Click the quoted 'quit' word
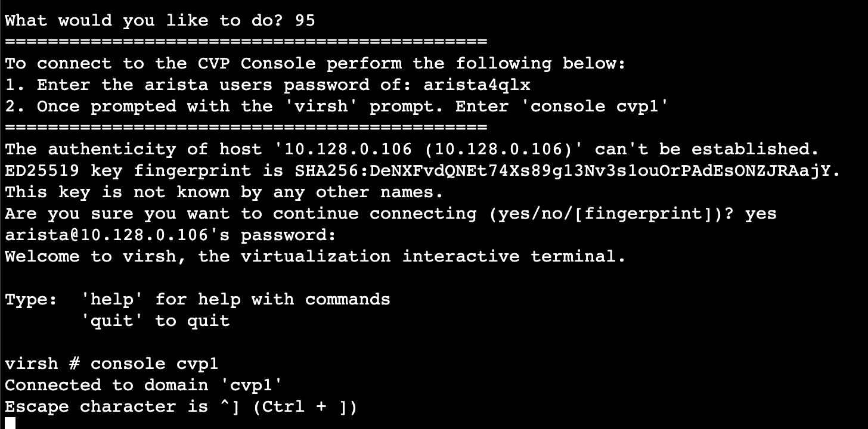 click(x=117, y=321)
